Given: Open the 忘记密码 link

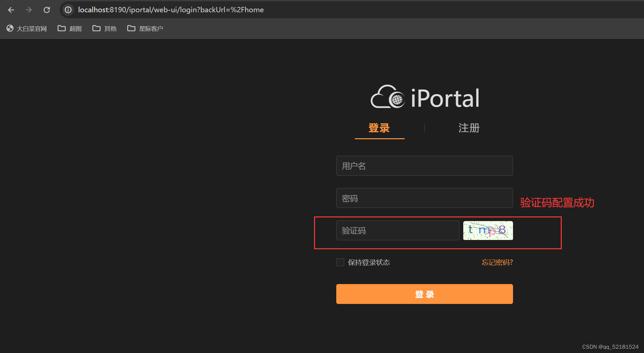Looking at the screenshot, I should pyautogui.click(x=497, y=262).
